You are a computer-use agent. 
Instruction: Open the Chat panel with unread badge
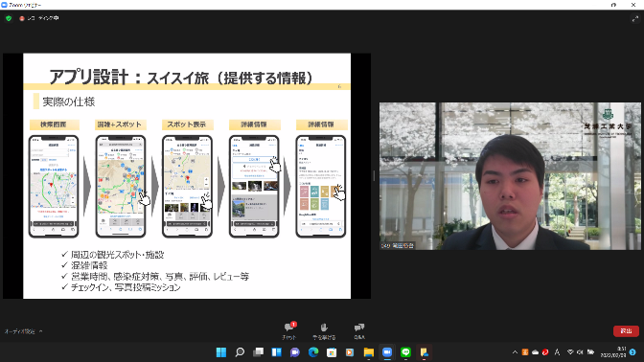[289, 330]
